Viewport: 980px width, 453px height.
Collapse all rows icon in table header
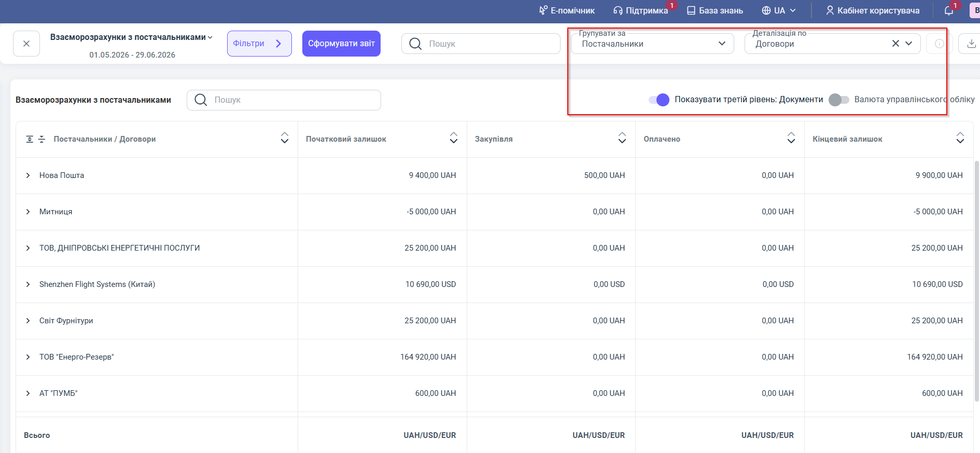42,139
